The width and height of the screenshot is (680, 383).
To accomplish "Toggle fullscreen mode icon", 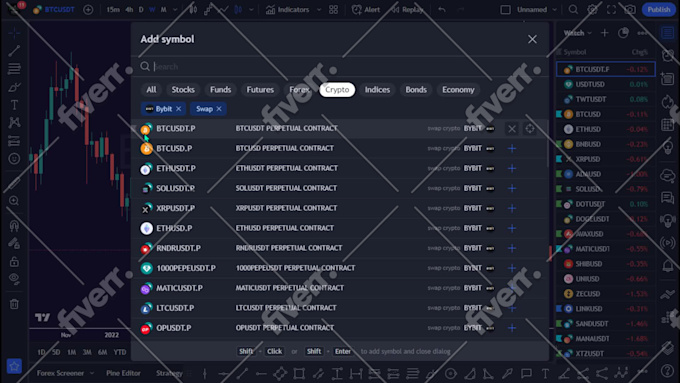I will [x=611, y=10].
